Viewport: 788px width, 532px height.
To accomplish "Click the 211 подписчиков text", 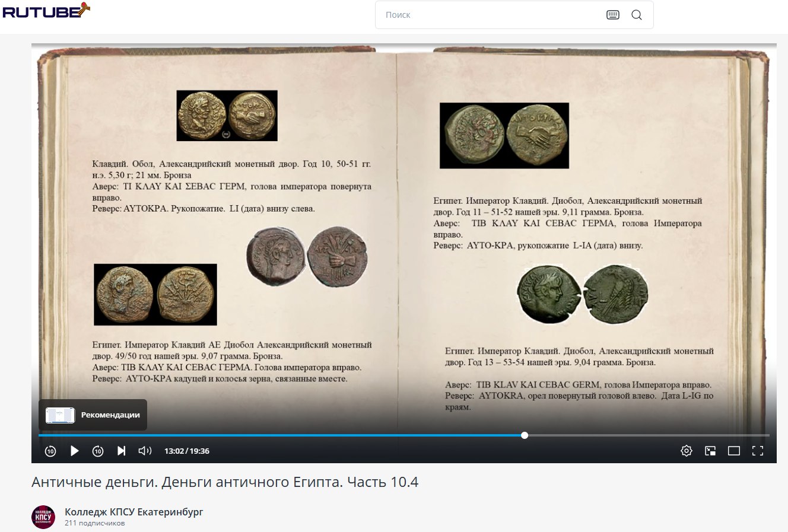I will pyautogui.click(x=95, y=524).
